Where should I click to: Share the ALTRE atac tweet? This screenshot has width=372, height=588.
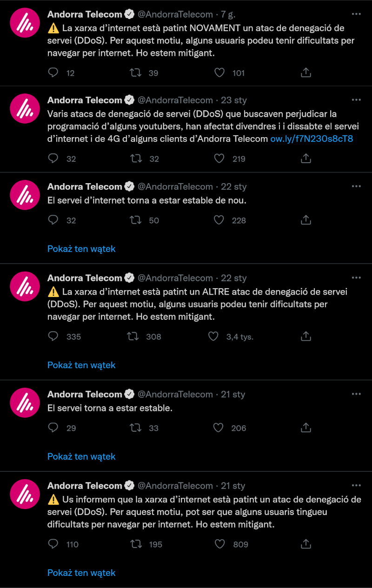tap(306, 337)
